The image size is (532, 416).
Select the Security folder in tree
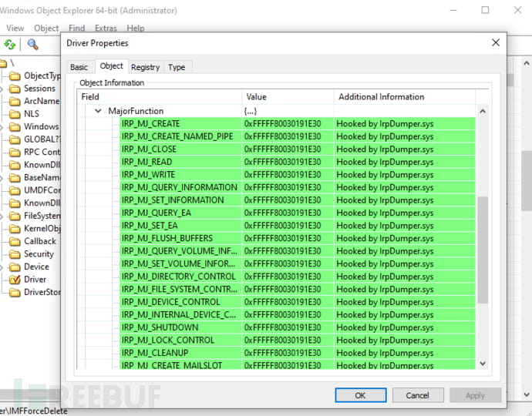pyautogui.click(x=39, y=254)
